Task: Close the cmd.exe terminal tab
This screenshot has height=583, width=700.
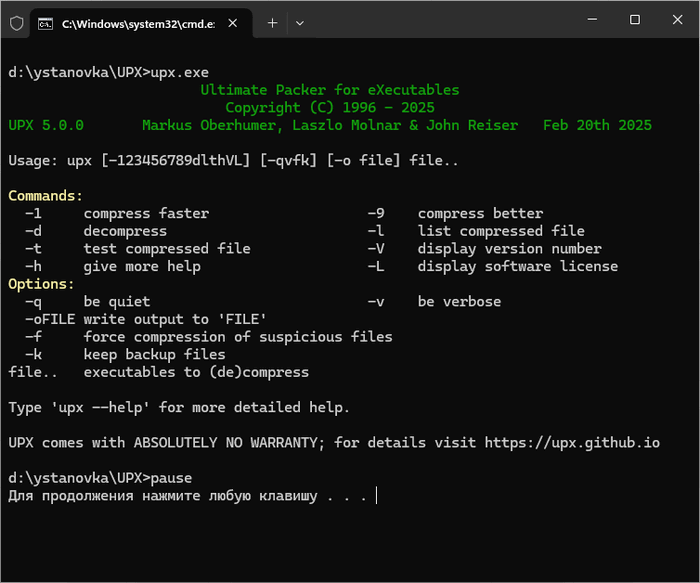Action: pyautogui.click(x=233, y=23)
